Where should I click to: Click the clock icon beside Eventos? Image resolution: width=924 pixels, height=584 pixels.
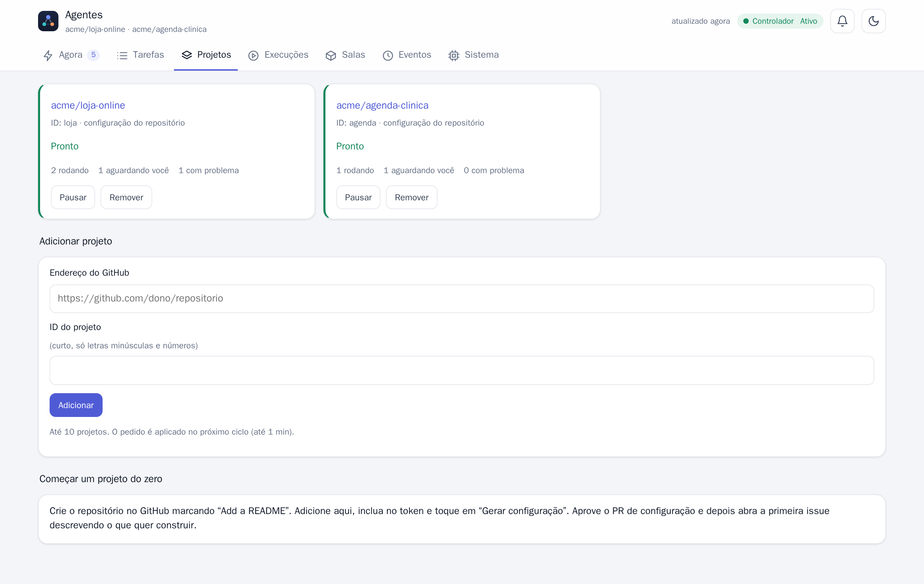[388, 56]
